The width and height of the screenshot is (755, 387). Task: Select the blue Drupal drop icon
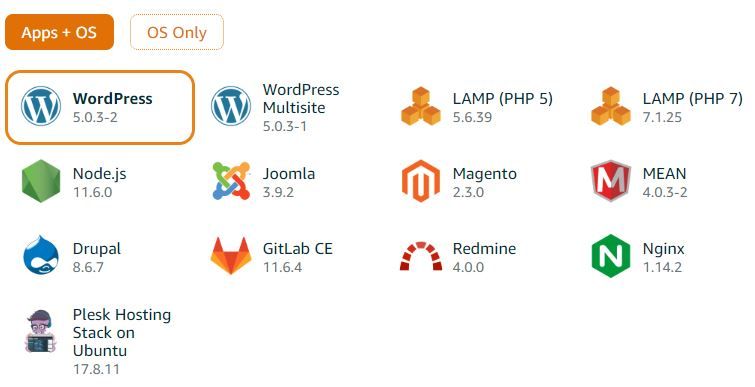[41, 256]
